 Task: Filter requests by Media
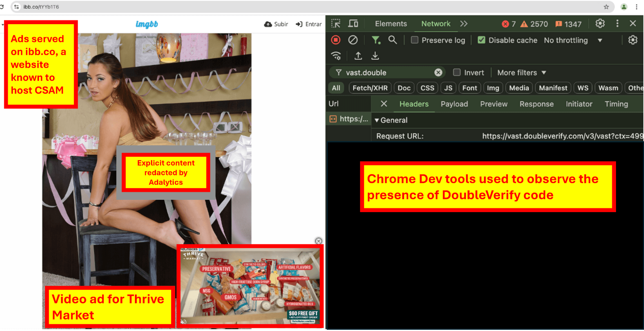519,88
